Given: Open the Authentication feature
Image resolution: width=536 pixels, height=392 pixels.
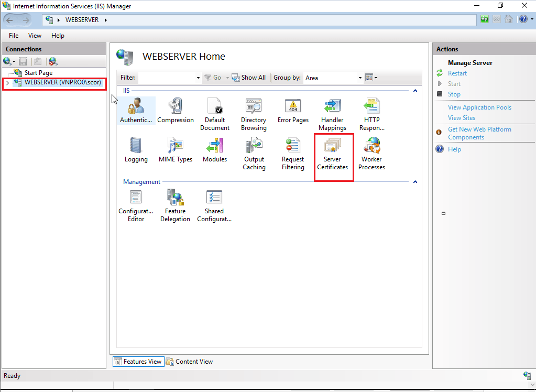Looking at the screenshot, I should (x=136, y=111).
